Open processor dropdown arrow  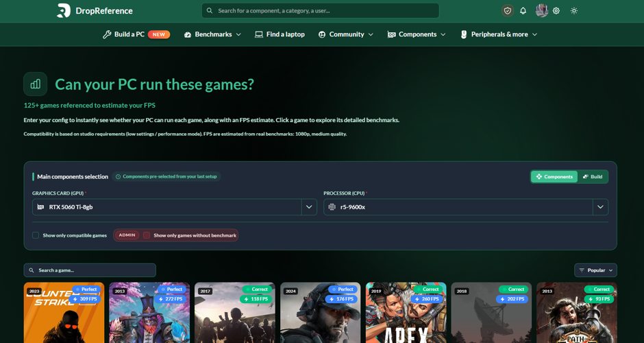600,207
